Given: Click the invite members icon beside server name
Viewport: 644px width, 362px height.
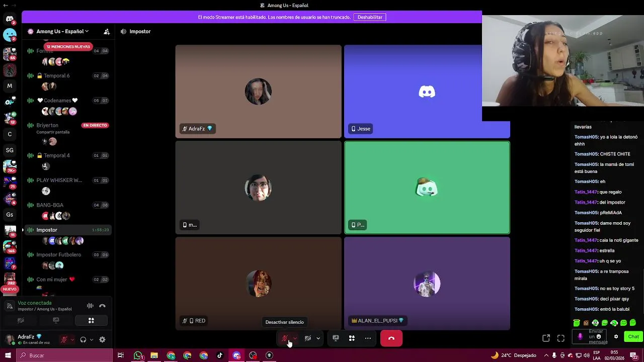Looking at the screenshot, I should point(107,31).
